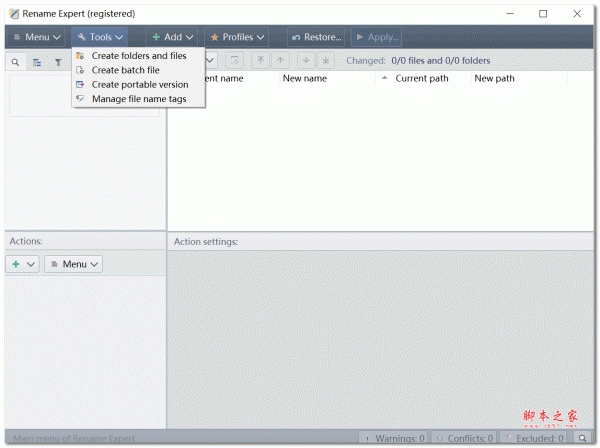Select Create folders and files
Viewport: 600px width, 448px height.
pyautogui.click(x=139, y=56)
